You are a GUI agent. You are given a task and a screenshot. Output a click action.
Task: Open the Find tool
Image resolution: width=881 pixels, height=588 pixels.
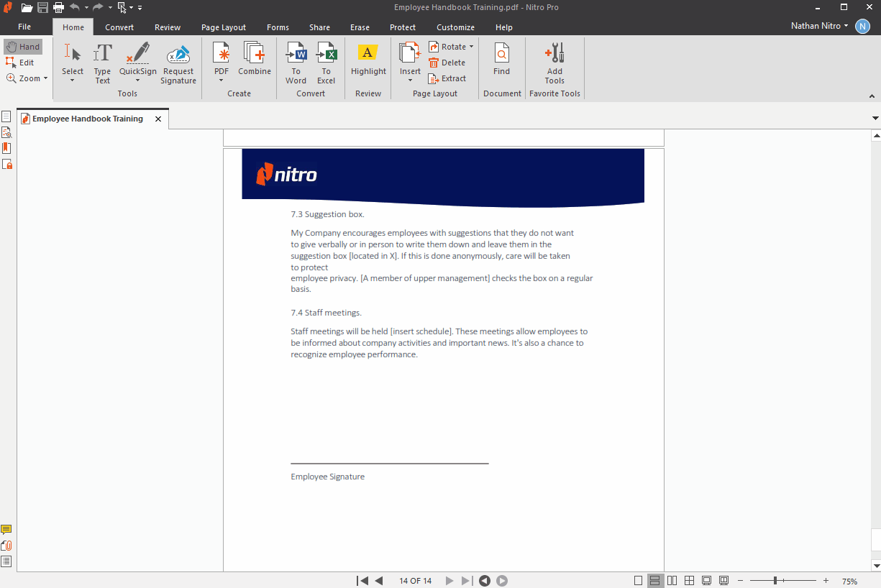[501, 62]
